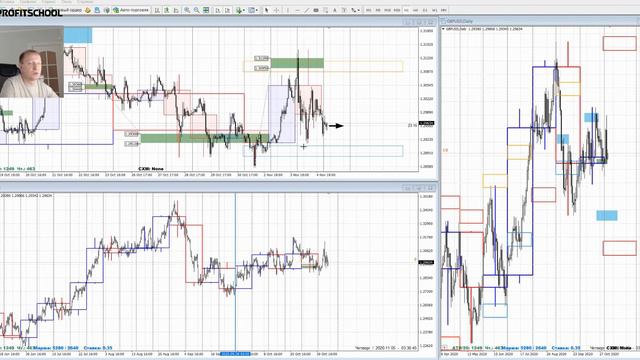This screenshot has width=640, height=360.
Task: Switch timeframe to MN
Action: click(x=444, y=10)
